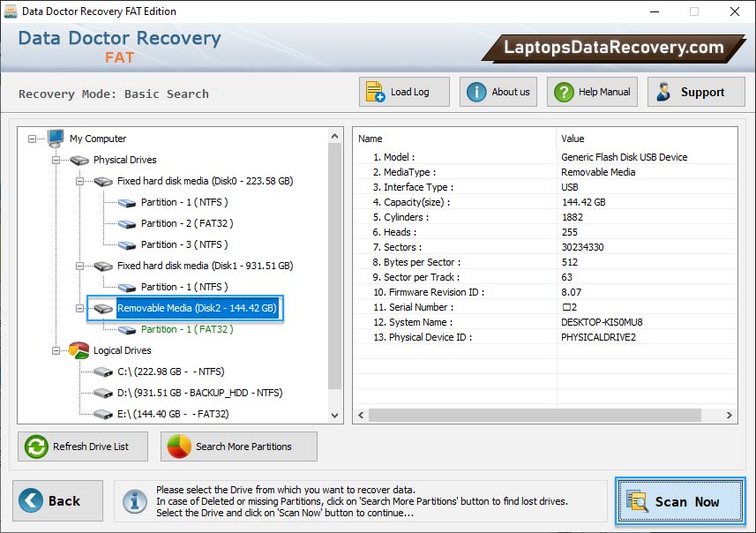Click the Load Log document icon
The width and height of the screenshot is (756, 533).
point(375,92)
